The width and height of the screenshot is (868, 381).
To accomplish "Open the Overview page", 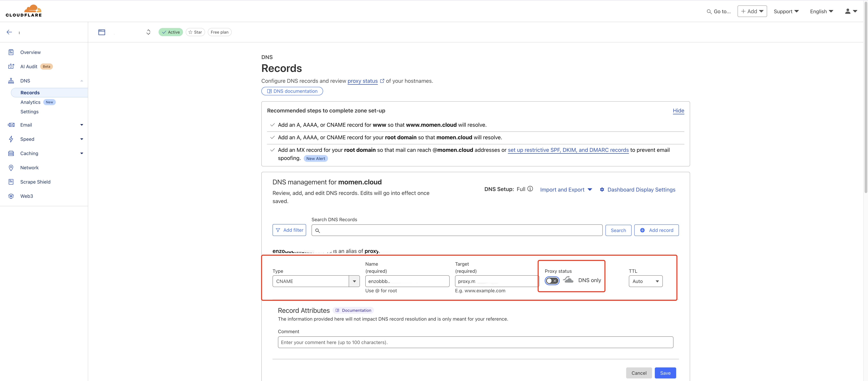I will tap(30, 52).
